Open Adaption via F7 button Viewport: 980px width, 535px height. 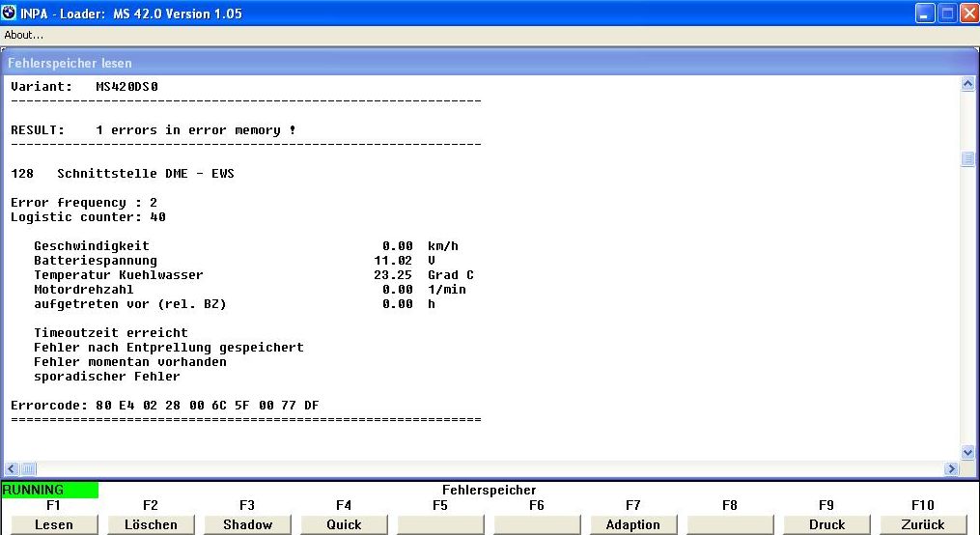click(633, 524)
